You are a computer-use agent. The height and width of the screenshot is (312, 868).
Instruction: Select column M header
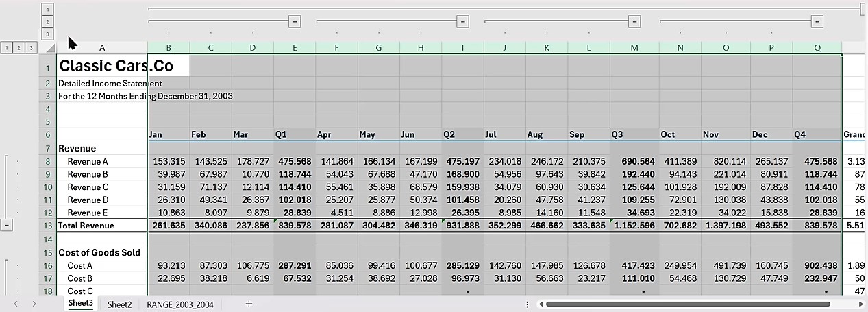click(x=634, y=47)
